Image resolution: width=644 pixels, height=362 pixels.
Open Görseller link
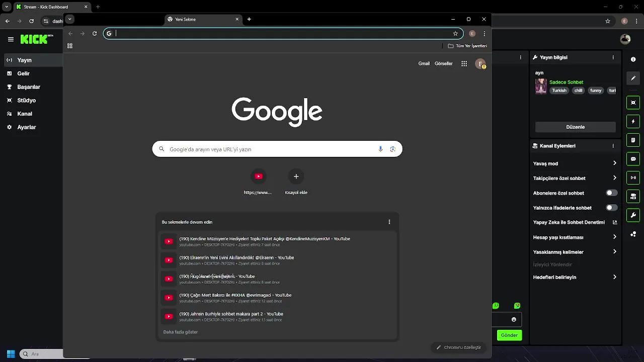[x=444, y=64]
